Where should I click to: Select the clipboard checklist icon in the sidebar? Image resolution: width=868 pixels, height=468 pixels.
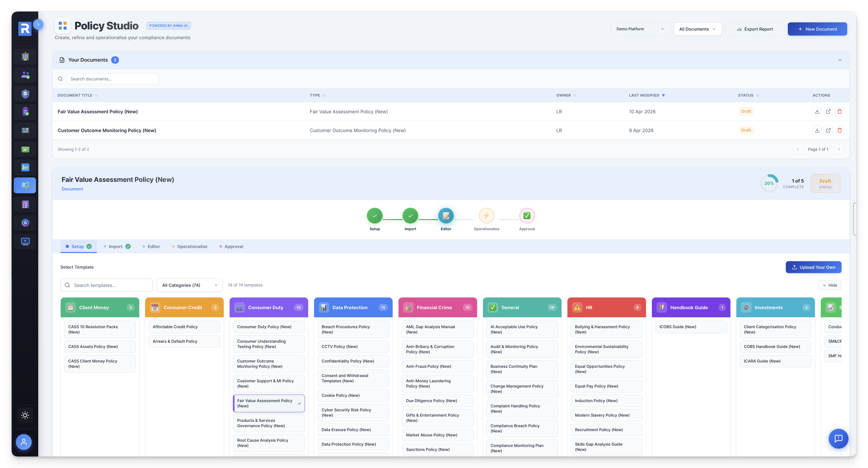click(x=25, y=112)
